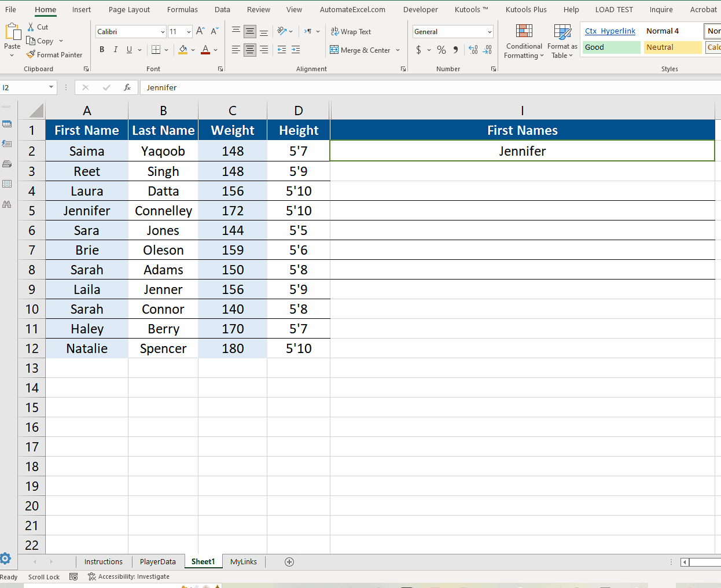Increase decimal places

[472, 50]
